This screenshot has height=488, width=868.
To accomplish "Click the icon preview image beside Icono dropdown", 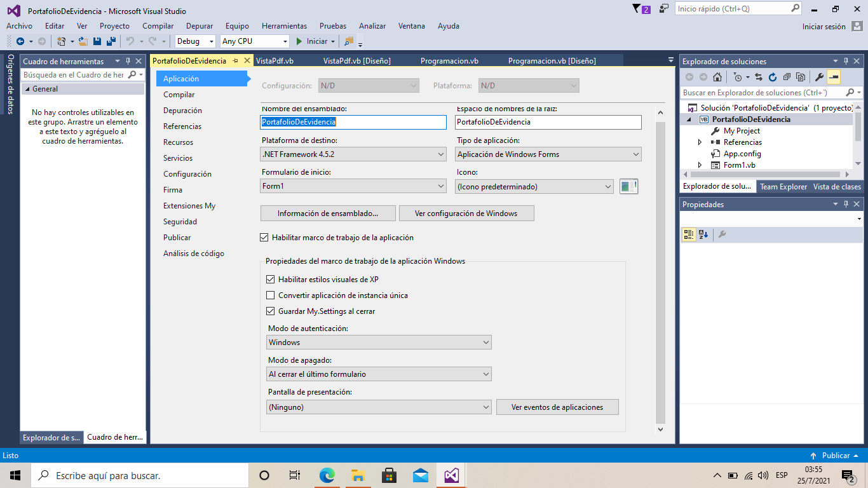I will [628, 186].
